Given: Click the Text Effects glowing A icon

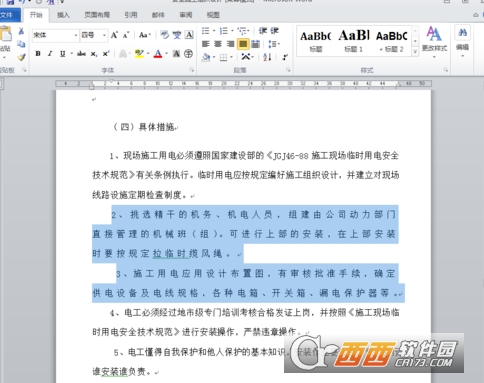Looking at the screenshot, I should [x=123, y=54].
